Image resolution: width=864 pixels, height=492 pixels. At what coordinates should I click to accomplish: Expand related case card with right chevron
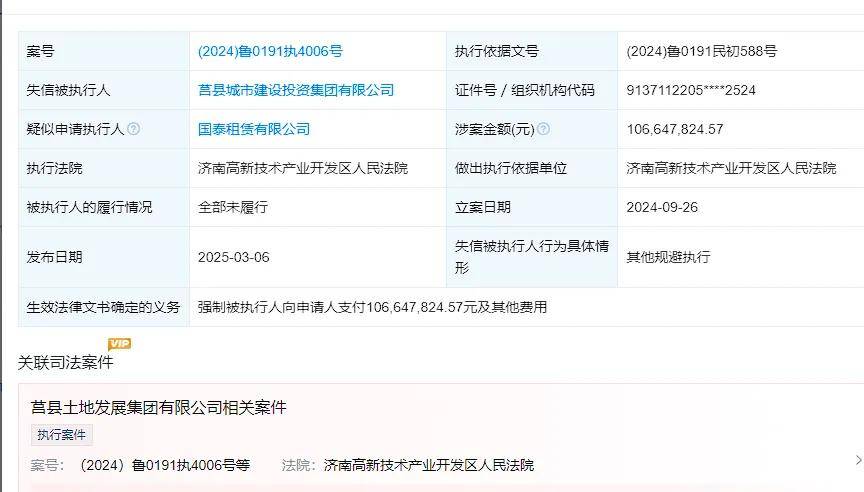[x=858, y=460]
